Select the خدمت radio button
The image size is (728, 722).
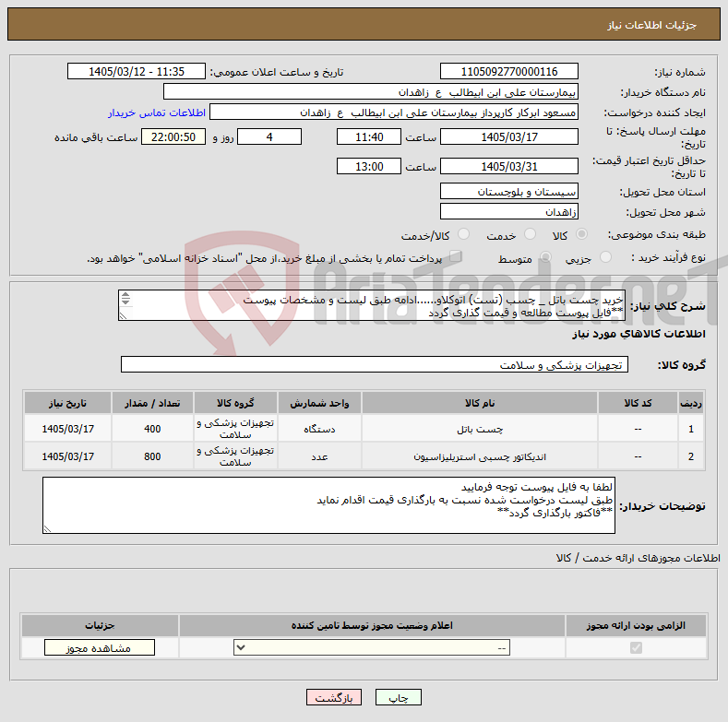(530, 234)
